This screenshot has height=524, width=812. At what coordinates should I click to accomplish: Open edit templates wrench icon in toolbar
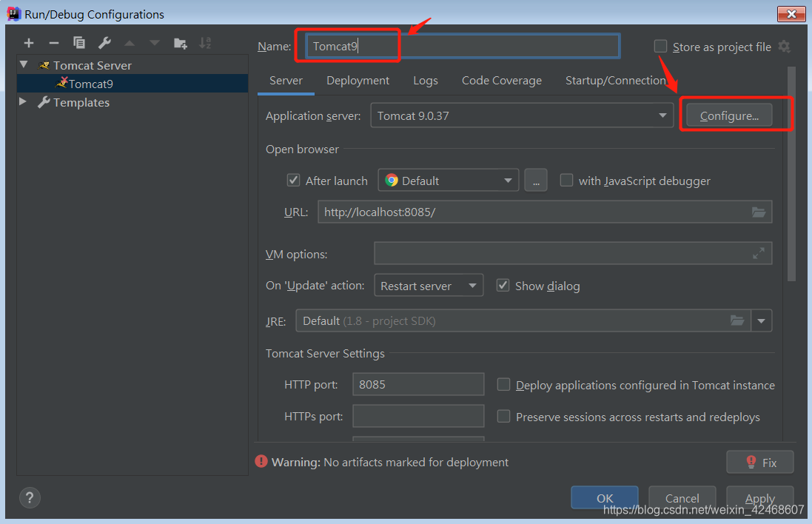click(x=104, y=43)
